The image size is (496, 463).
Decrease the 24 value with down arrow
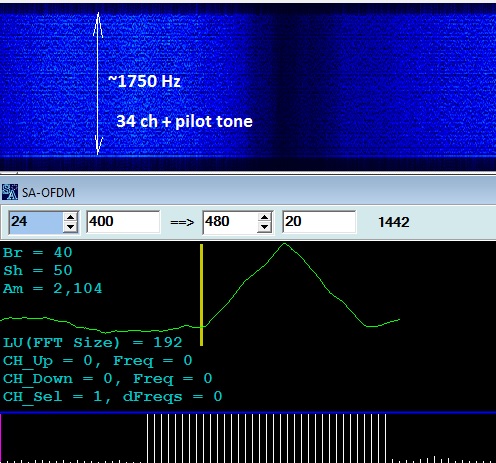click(70, 227)
